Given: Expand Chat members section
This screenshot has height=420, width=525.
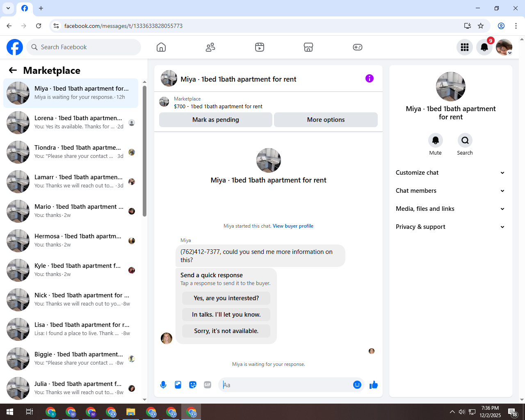Looking at the screenshot, I should [x=450, y=191].
